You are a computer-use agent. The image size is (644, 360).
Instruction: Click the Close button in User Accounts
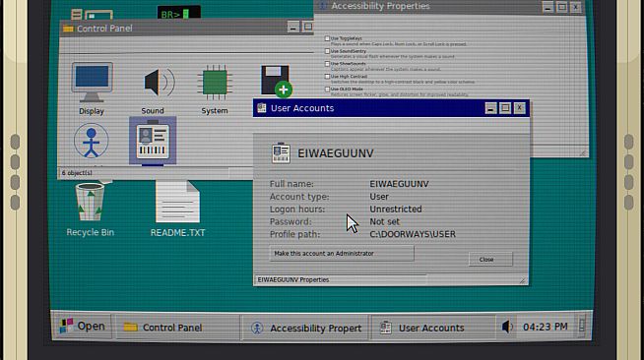pos(490,259)
